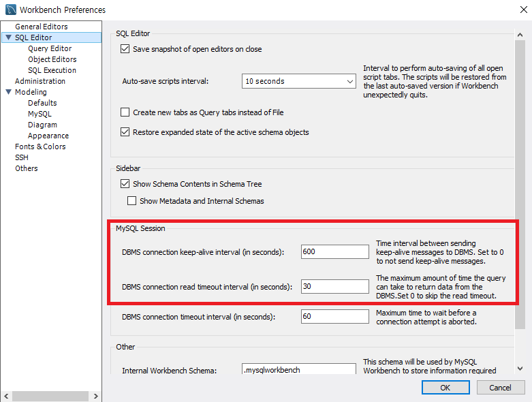
Task: Click the OK button
Action: click(x=445, y=388)
